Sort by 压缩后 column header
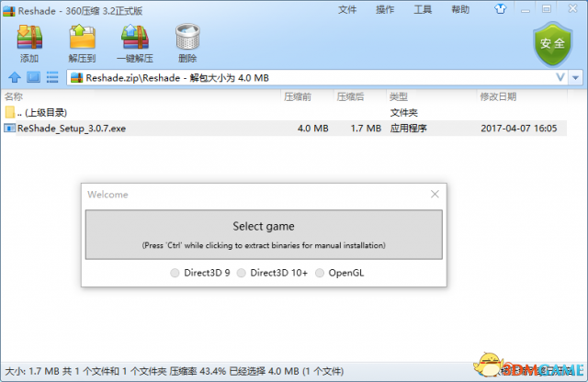The height and width of the screenshot is (382, 588). [x=359, y=96]
